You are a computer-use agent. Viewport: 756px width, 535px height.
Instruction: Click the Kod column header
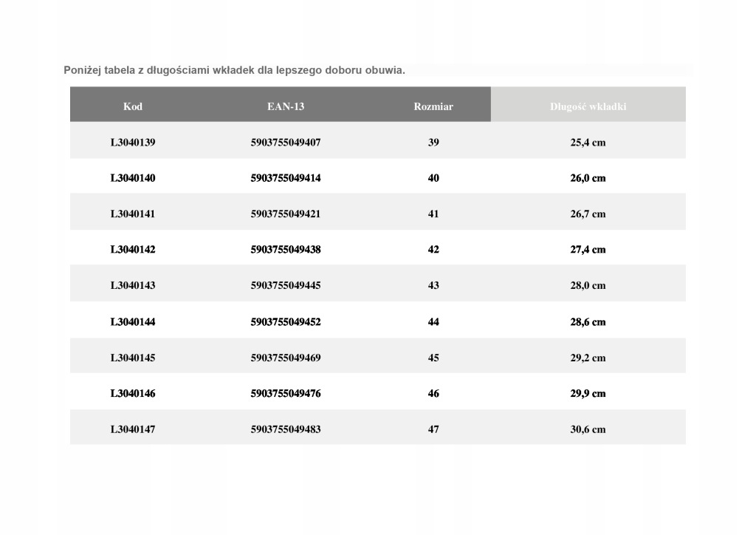[x=133, y=106]
